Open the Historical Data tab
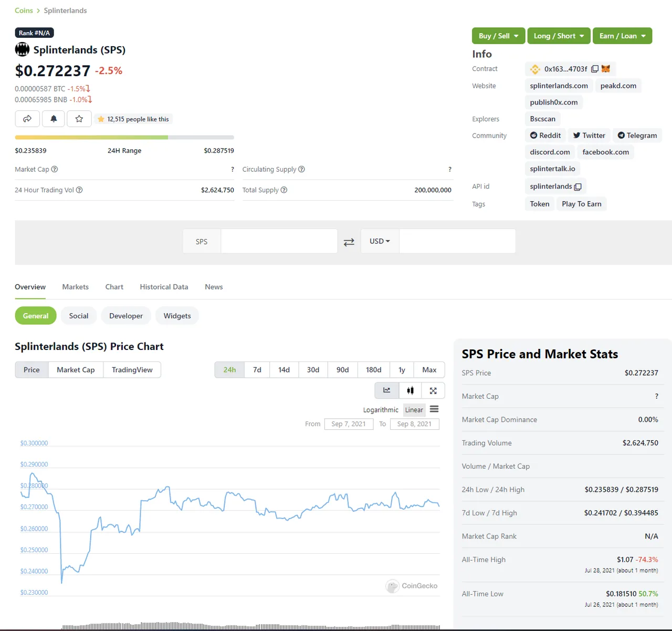Screen dimensions: 672x631 point(164,287)
